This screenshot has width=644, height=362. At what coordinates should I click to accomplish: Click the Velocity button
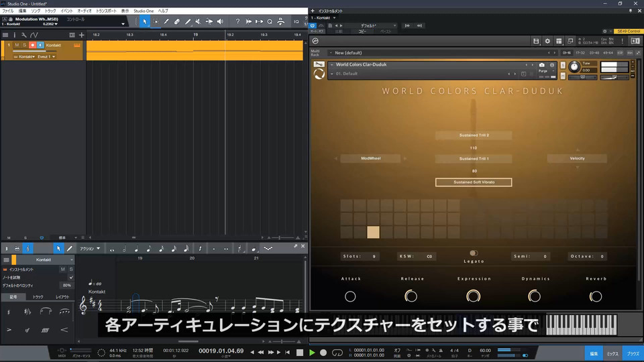577,158
